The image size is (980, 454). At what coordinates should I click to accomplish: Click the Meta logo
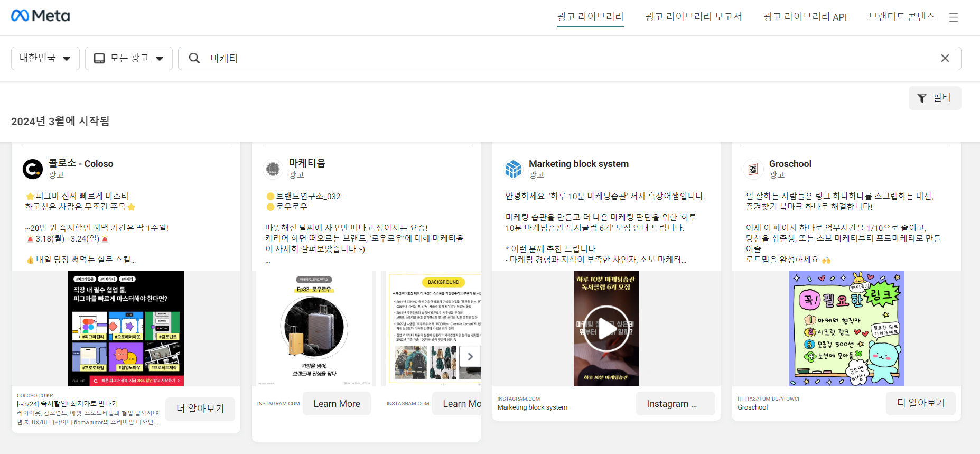pyautogui.click(x=41, y=16)
